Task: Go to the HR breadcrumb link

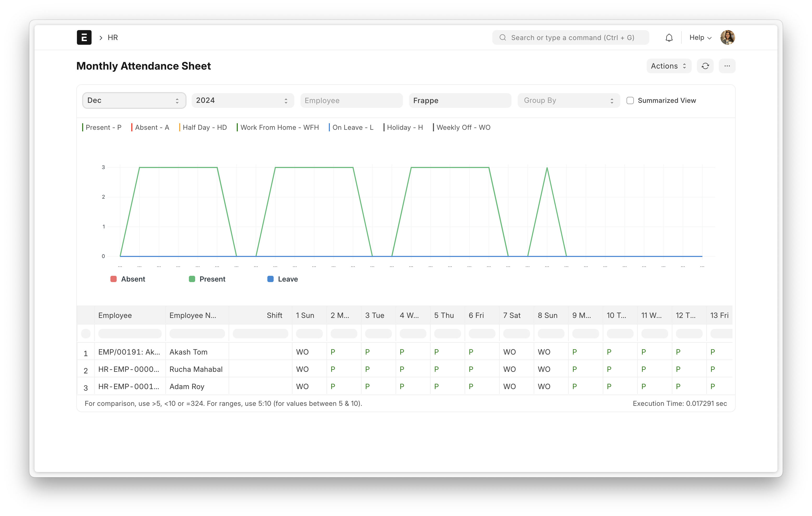Action: point(113,37)
